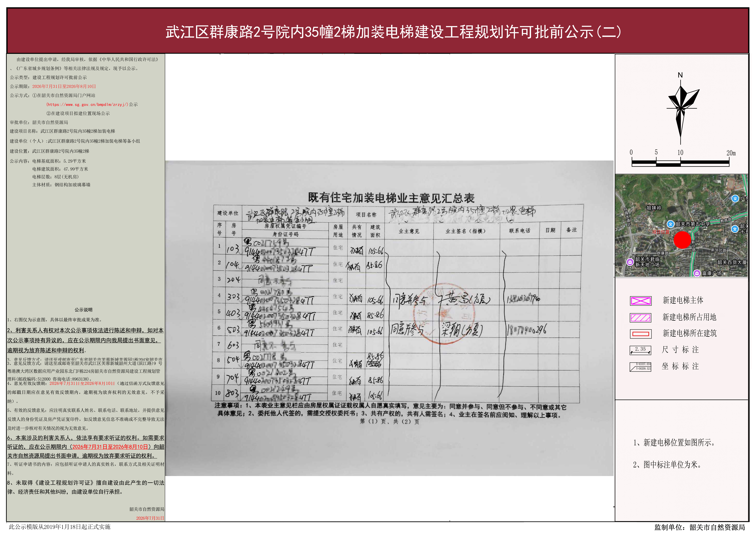
Task: Click the 富康广场 map marker icon
Action: 697,273
